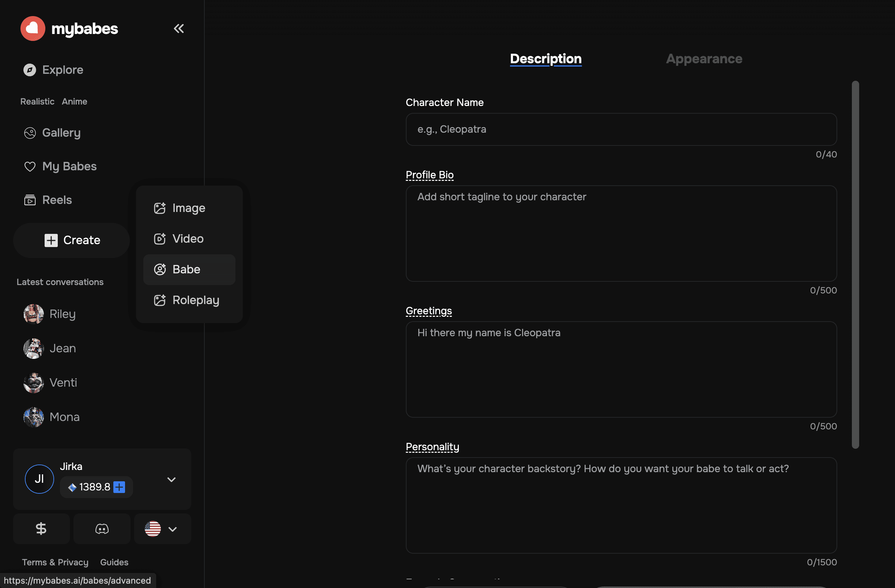Collapse the sidebar with double-chevron icon

click(x=179, y=29)
